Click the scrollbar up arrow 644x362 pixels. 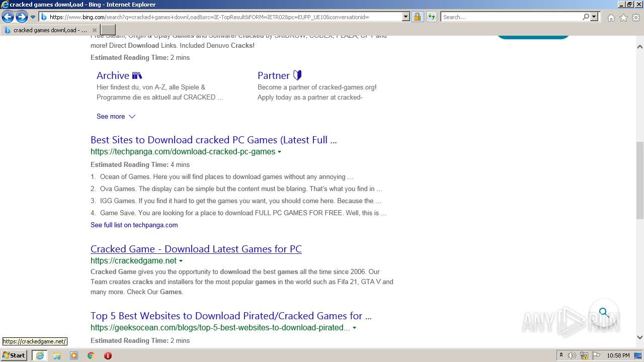pos(640,47)
